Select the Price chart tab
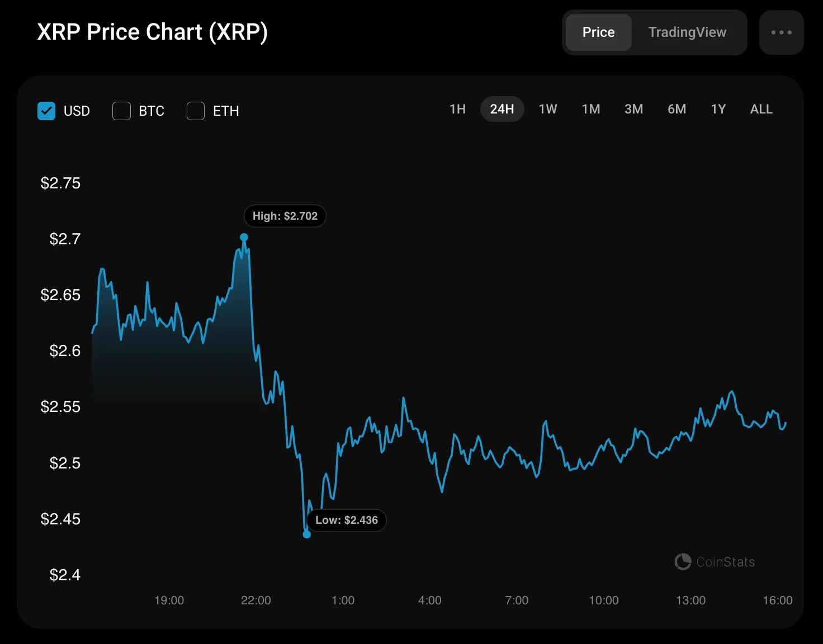This screenshot has height=644, width=823. pos(598,32)
